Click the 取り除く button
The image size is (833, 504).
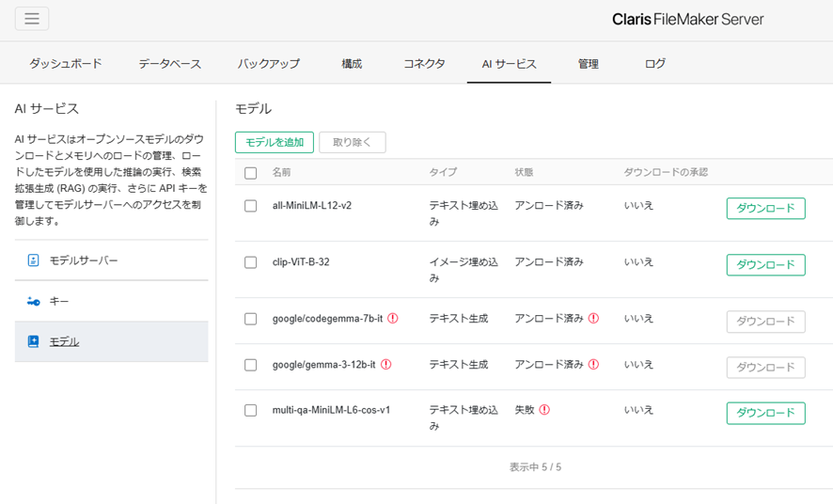pyautogui.click(x=353, y=142)
